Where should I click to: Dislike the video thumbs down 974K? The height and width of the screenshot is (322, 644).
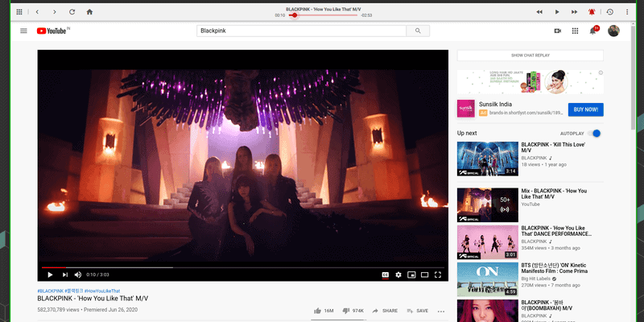tap(353, 311)
